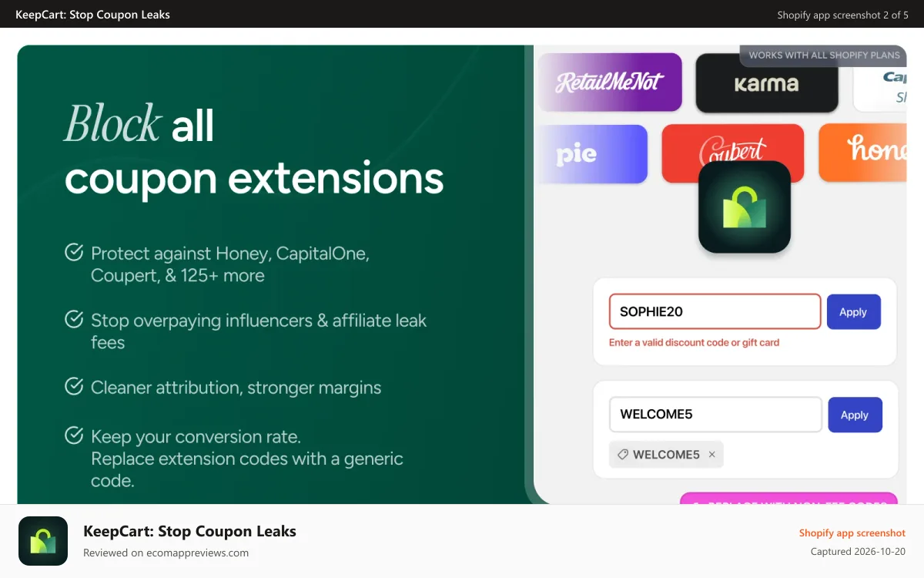Click the Works With All Shopify Plans badge

(823, 55)
